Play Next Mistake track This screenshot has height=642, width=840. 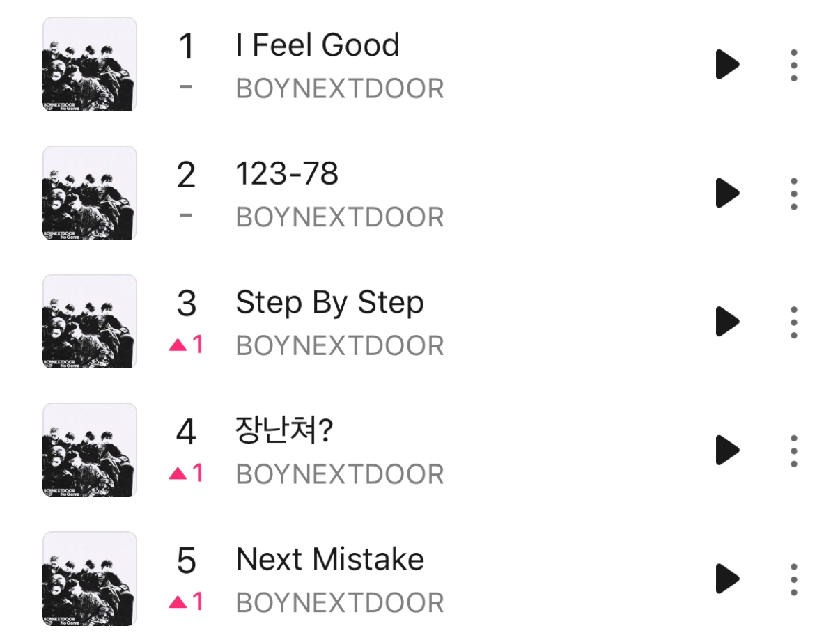coord(727,579)
